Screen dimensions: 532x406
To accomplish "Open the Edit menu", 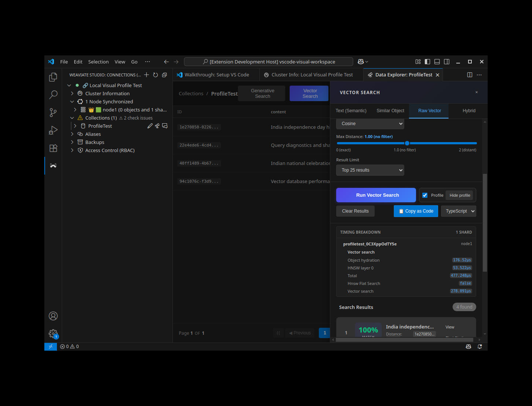I will tap(78, 62).
